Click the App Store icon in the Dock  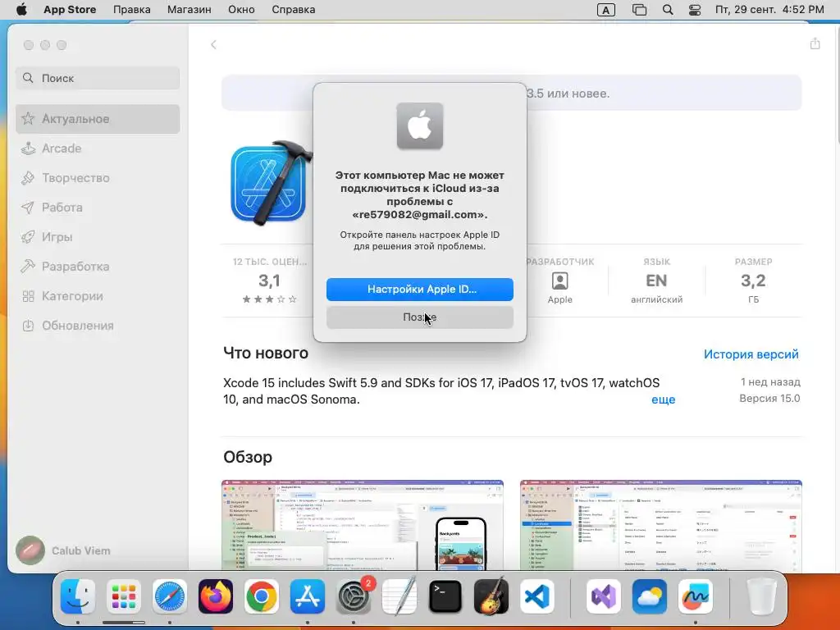(x=308, y=596)
